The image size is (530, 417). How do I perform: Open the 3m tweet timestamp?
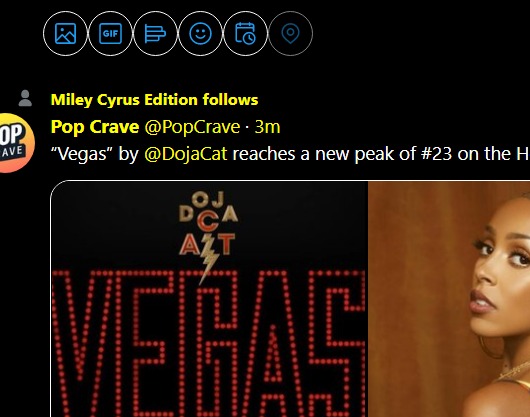[x=267, y=127]
